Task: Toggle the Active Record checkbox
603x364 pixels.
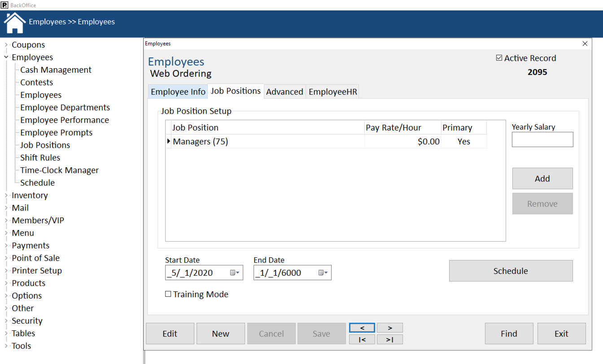Action: (x=499, y=58)
